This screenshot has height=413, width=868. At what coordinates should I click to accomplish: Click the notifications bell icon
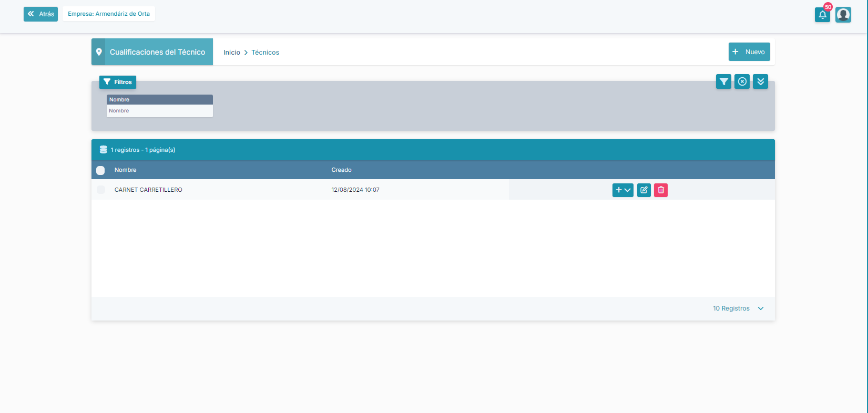coord(822,15)
